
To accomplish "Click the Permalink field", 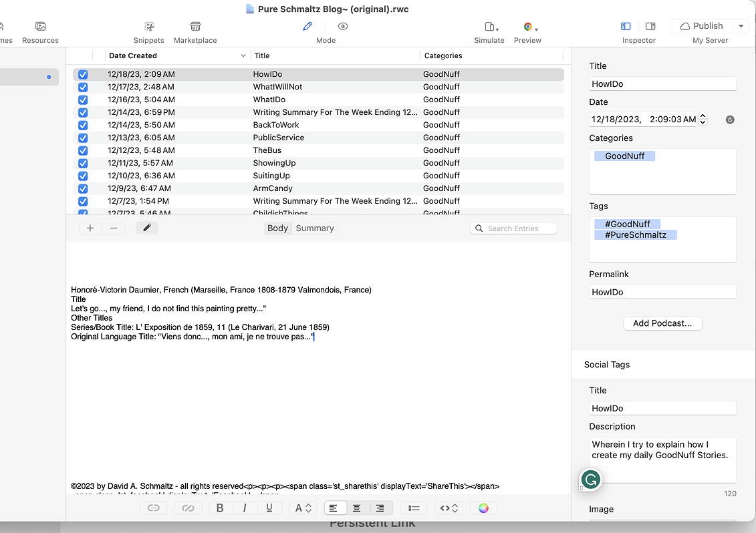I will click(x=662, y=292).
